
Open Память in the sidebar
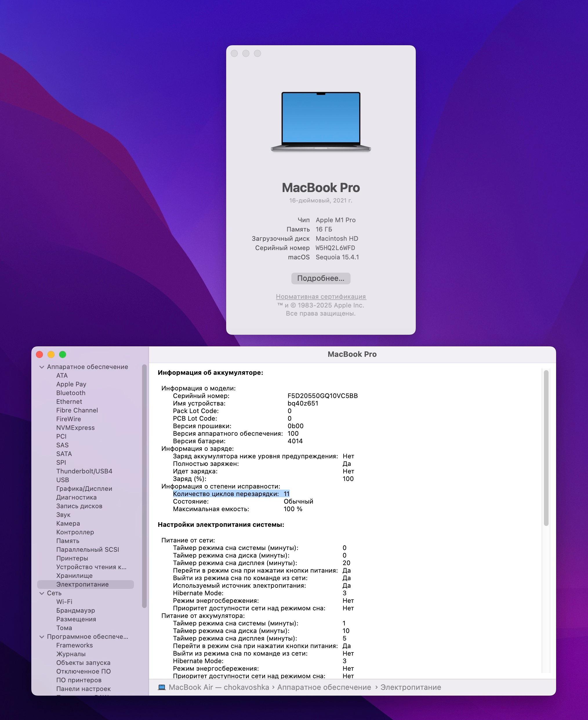click(68, 541)
